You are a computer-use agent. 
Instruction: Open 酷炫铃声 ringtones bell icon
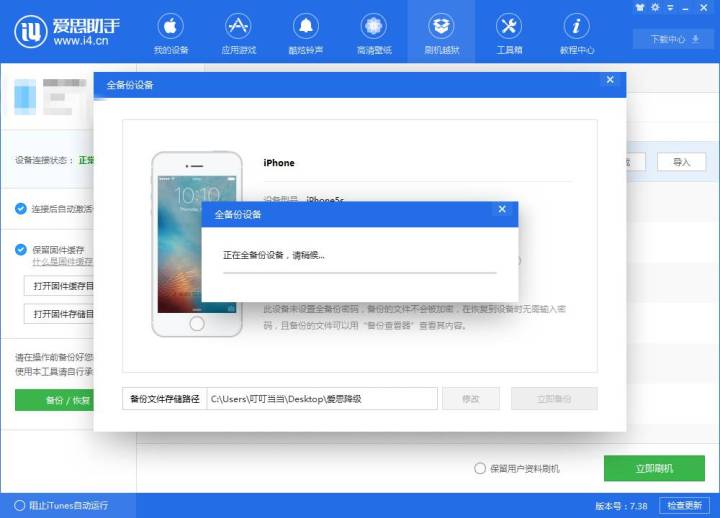pyautogui.click(x=306, y=32)
